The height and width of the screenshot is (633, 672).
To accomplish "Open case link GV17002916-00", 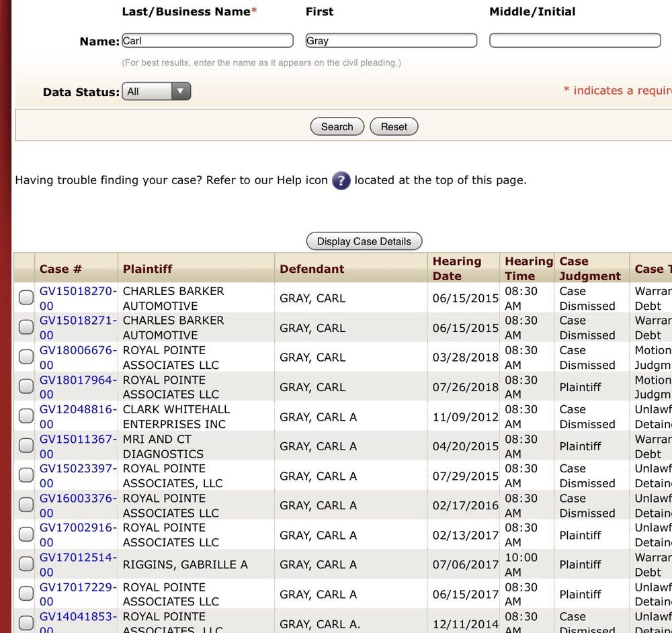I will (x=78, y=527).
